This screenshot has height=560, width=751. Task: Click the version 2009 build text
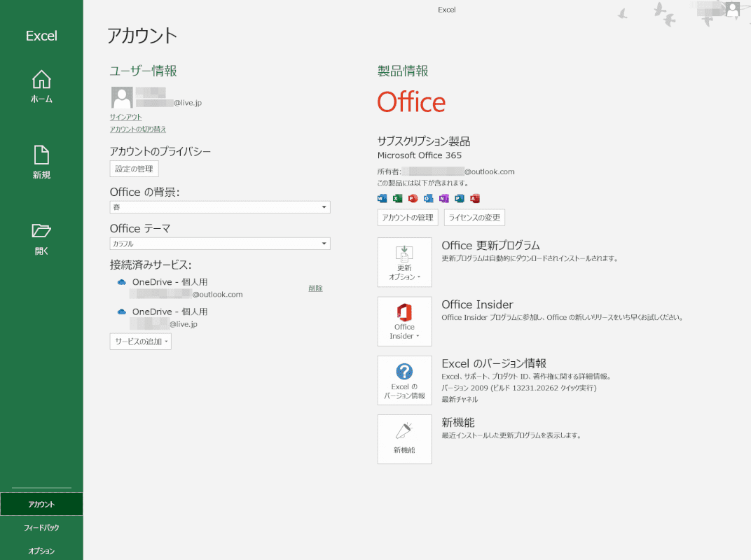pyautogui.click(x=518, y=388)
